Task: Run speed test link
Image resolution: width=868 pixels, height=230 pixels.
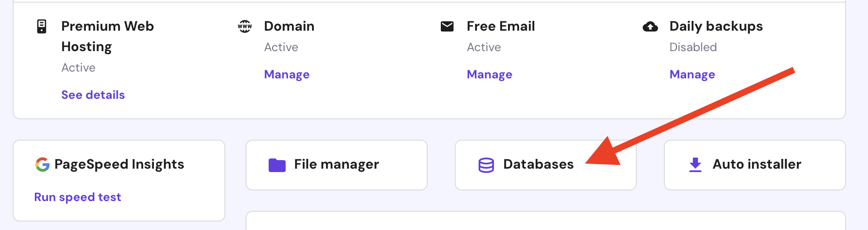Action: (x=78, y=197)
